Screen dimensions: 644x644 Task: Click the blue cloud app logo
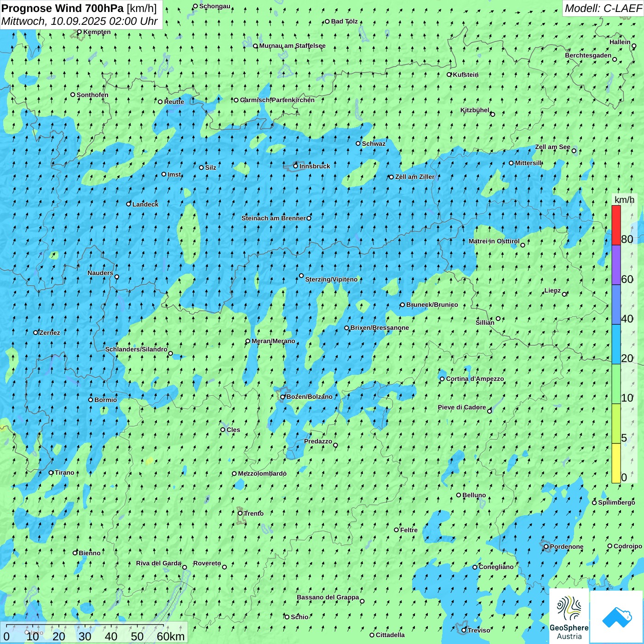(x=616, y=616)
